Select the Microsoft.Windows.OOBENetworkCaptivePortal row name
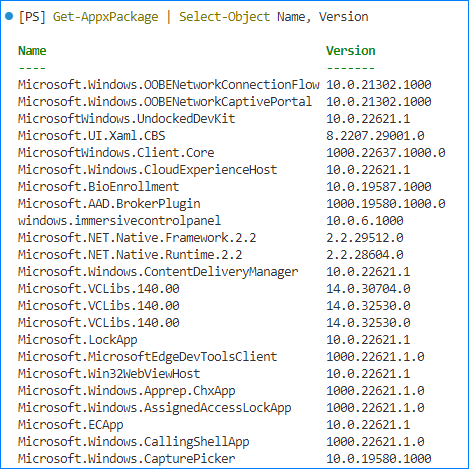This screenshot has height=469, width=469. pyautogui.click(x=165, y=102)
